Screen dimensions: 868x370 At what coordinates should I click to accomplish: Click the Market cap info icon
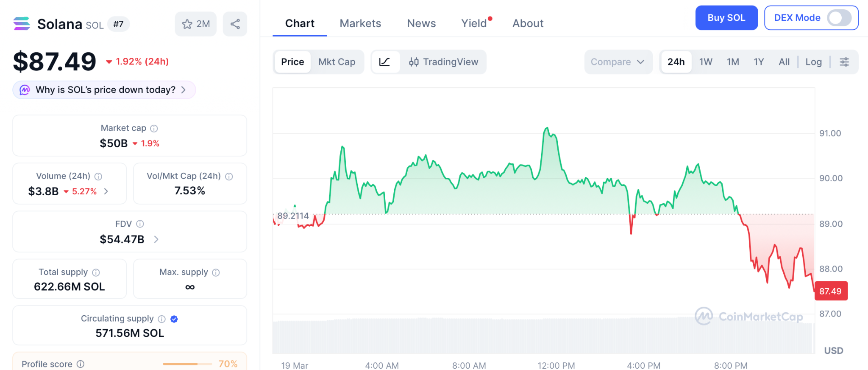coord(154,129)
